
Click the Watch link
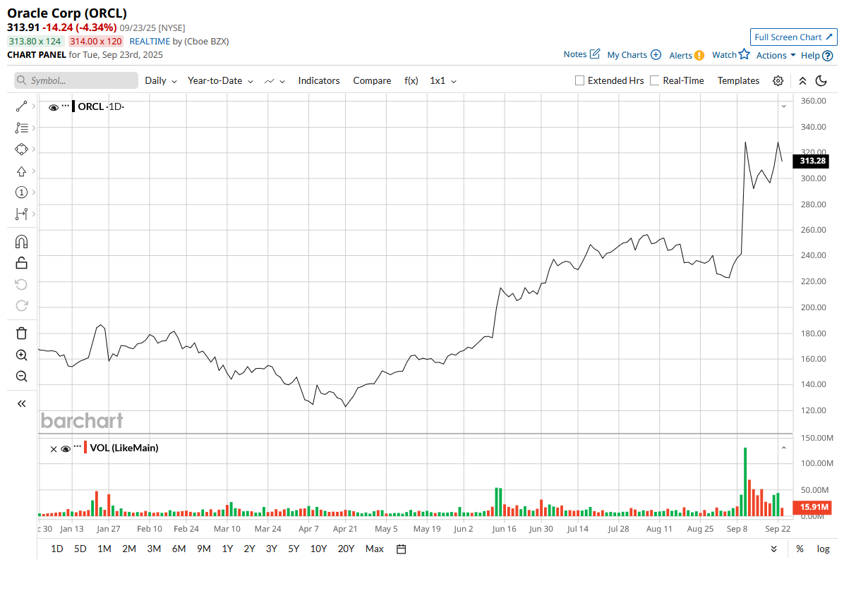(724, 54)
